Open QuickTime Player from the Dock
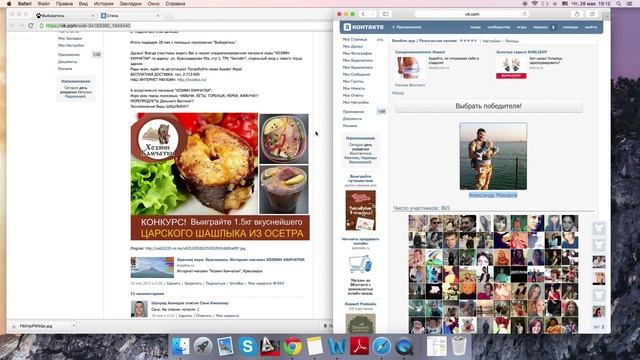 pos(404,347)
